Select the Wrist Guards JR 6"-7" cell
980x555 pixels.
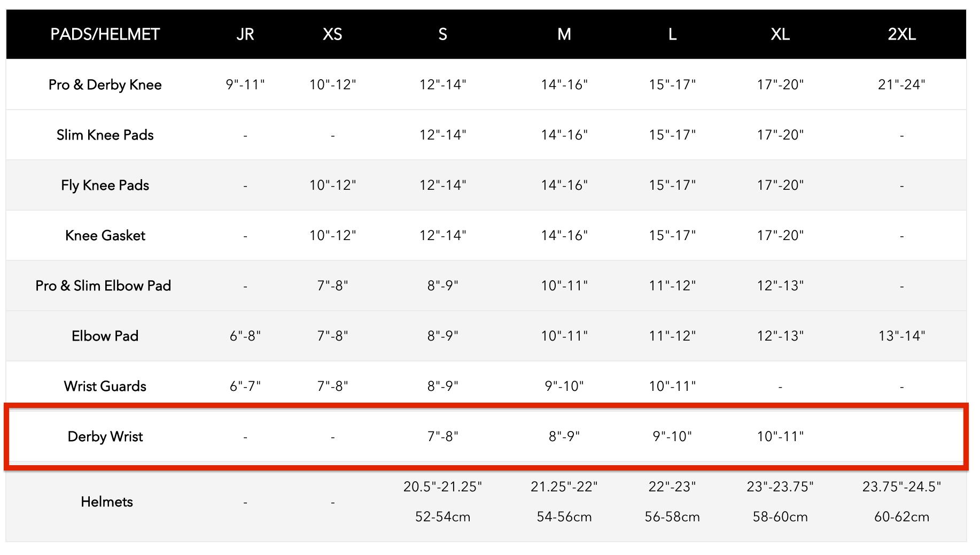(x=245, y=386)
